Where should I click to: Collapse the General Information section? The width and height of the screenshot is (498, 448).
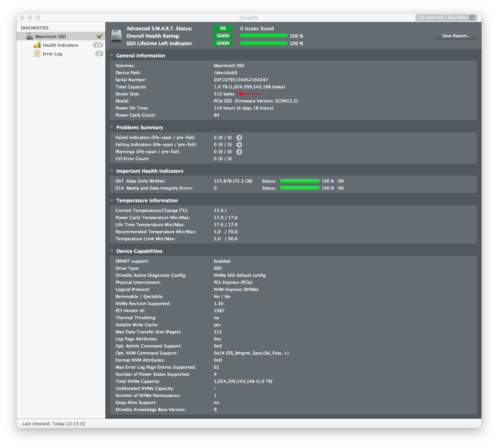(x=112, y=56)
